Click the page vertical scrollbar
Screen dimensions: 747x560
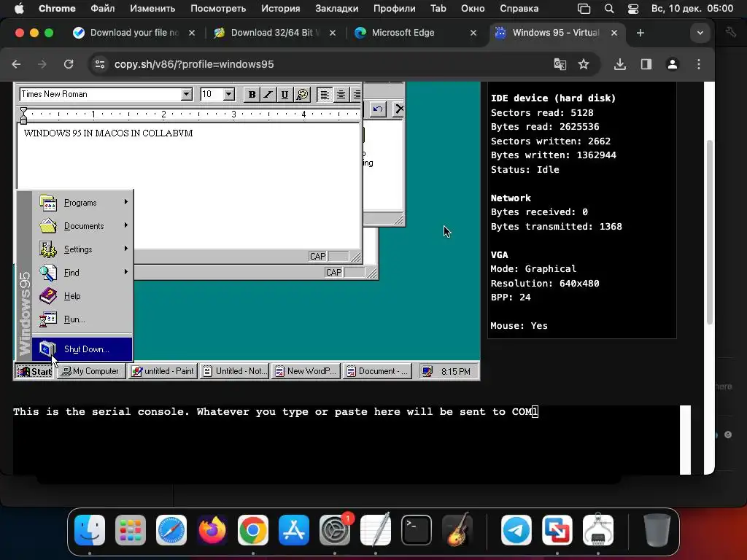tap(709, 233)
